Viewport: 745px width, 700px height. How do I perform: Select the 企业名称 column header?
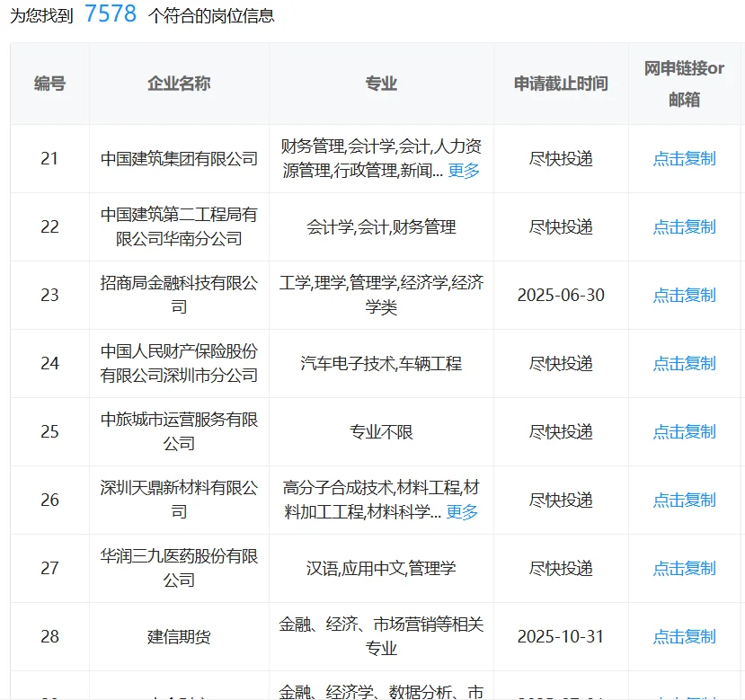click(179, 84)
